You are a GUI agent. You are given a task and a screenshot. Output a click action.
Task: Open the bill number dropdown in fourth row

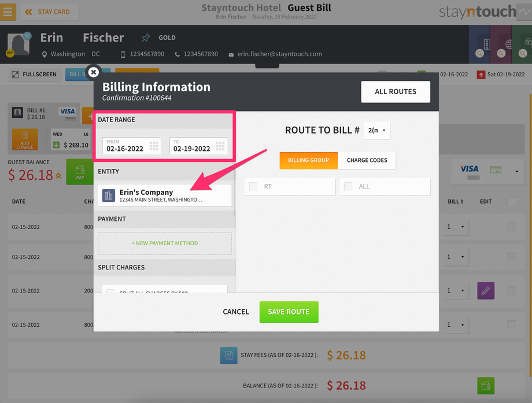456,325
